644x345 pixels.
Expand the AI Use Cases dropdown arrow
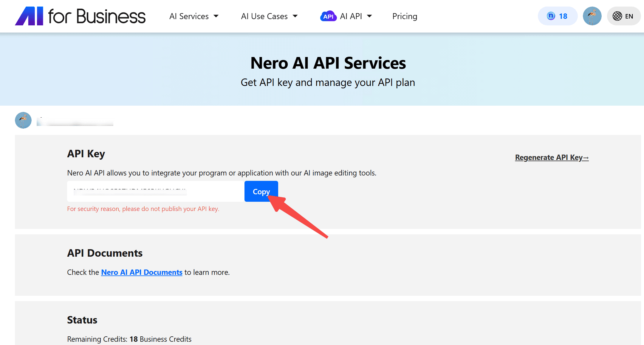pos(295,16)
